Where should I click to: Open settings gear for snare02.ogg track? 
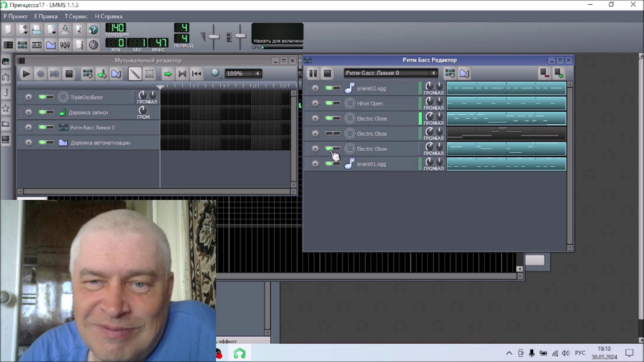click(315, 88)
